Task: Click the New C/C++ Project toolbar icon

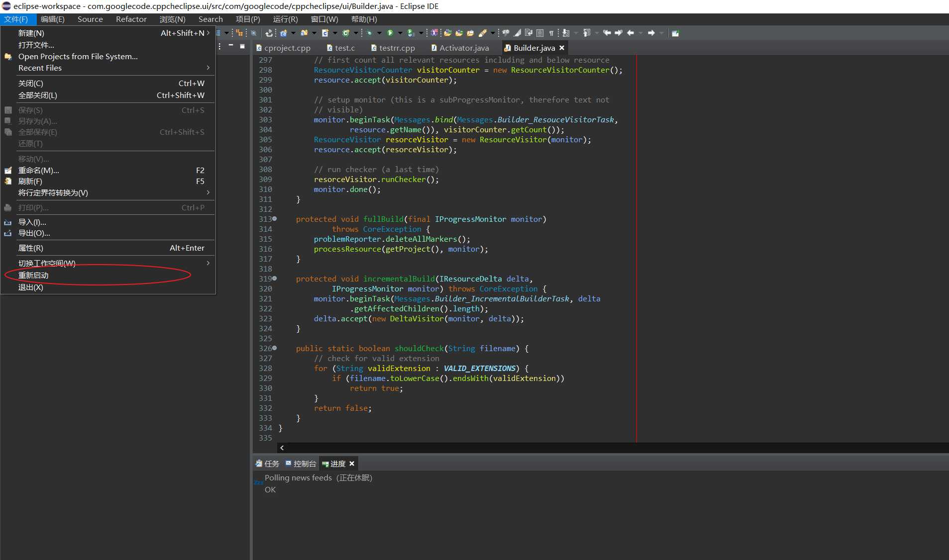Action: point(283,33)
